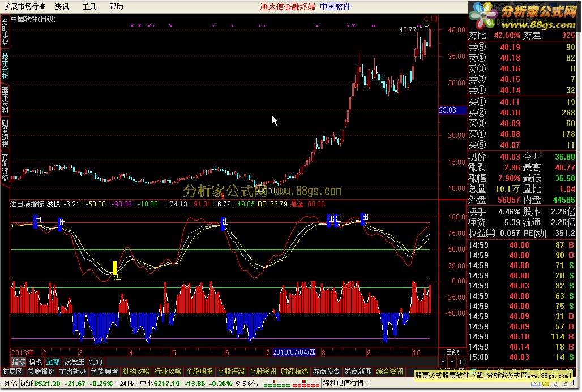
Task: Click the yellow 进 entry signal marker
Action: 115,271
